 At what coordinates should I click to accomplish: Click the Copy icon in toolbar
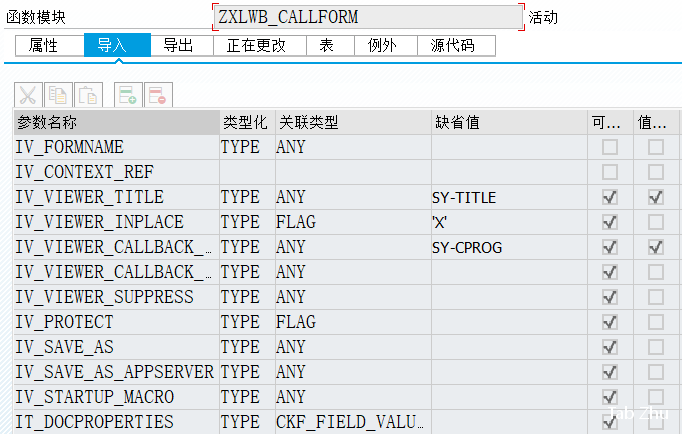point(58,95)
